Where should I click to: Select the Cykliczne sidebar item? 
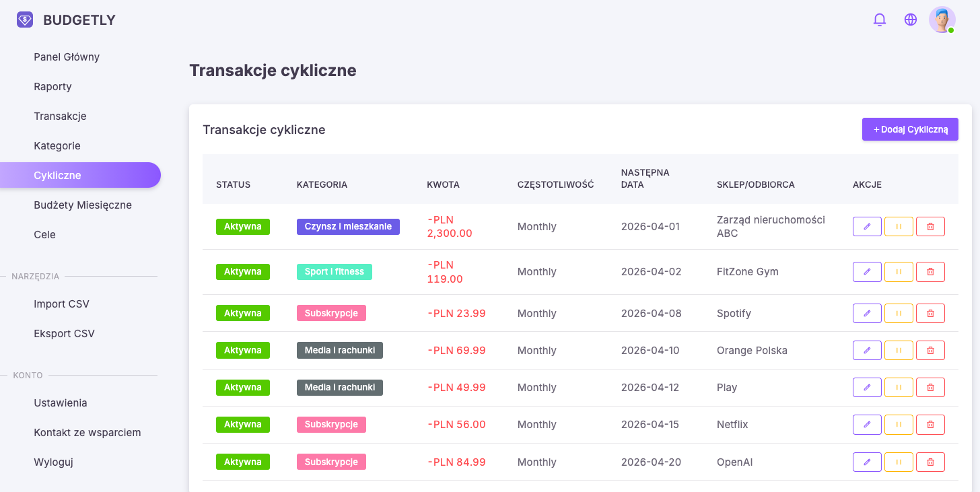click(80, 175)
